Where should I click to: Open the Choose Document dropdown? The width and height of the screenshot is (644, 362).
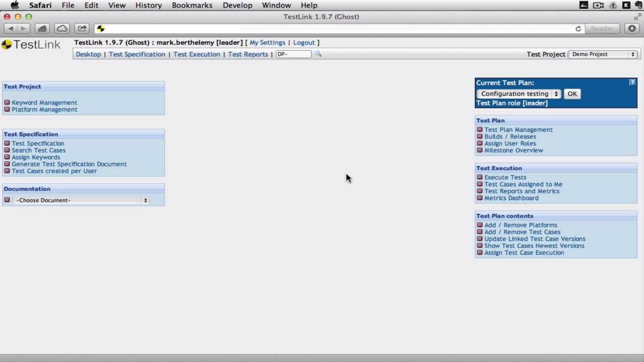pos(82,200)
